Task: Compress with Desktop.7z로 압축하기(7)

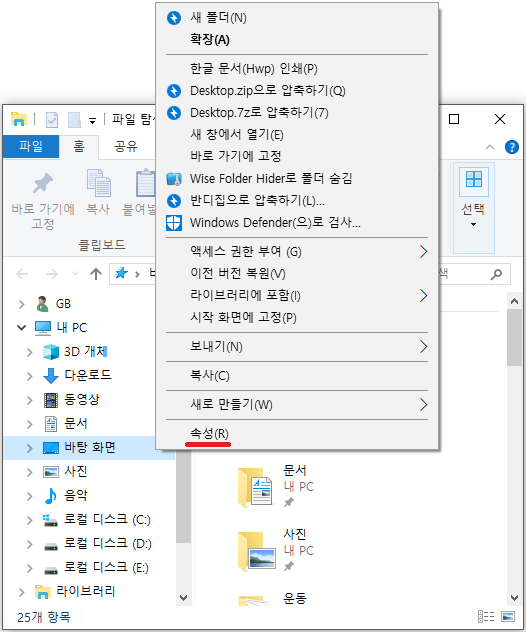Action: tap(297, 112)
